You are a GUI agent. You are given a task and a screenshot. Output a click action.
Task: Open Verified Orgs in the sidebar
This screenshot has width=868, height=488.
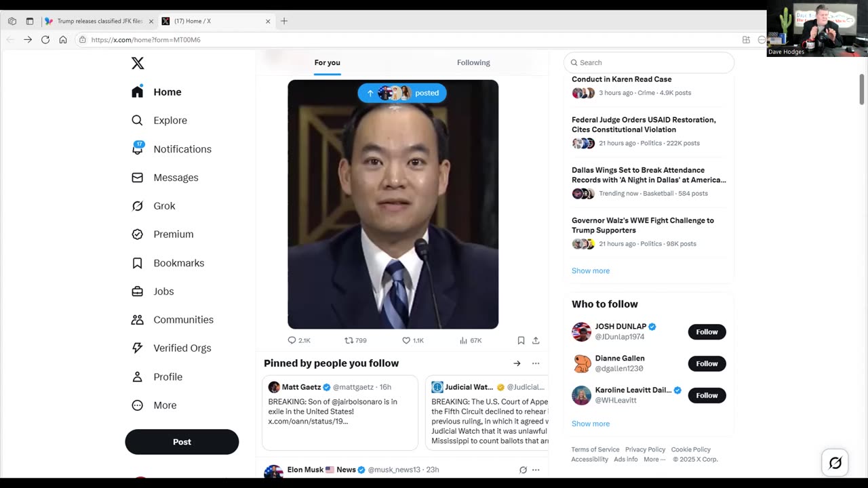[172, 348]
